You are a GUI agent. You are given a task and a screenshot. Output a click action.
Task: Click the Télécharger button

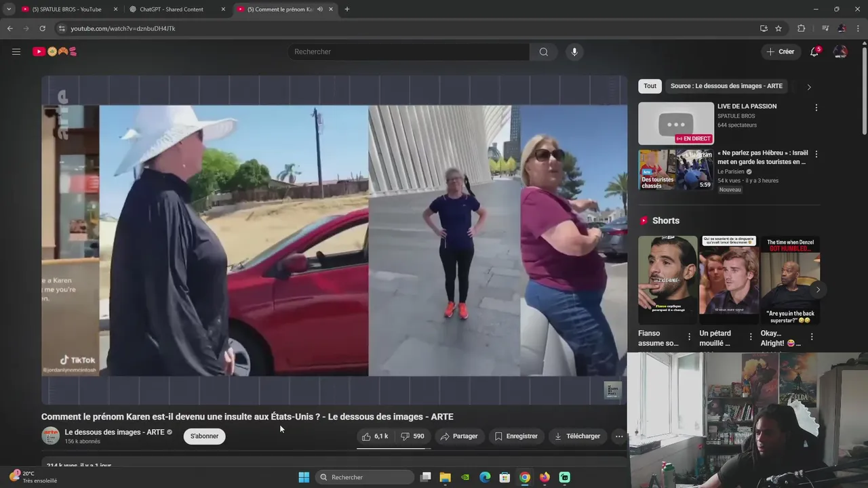pos(577,436)
